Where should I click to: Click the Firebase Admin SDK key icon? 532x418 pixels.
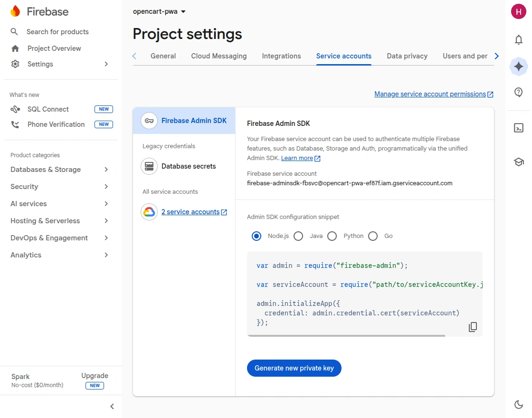tap(149, 121)
